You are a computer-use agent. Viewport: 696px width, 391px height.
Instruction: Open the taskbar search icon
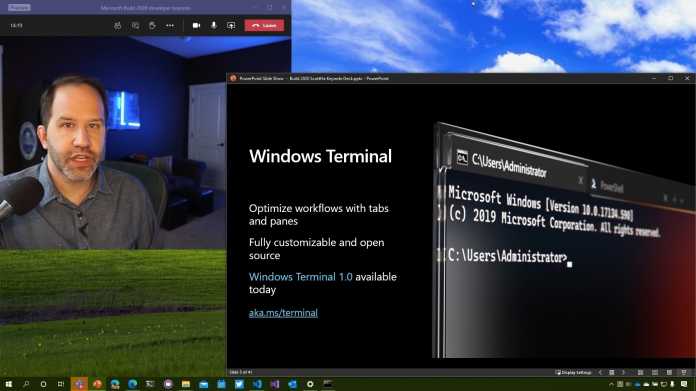(x=26, y=384)
